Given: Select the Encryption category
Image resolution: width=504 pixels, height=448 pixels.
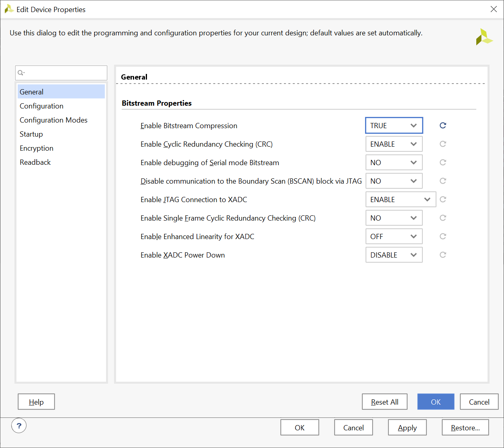Looking at the screenshot, I should click(x=61, y=148).
